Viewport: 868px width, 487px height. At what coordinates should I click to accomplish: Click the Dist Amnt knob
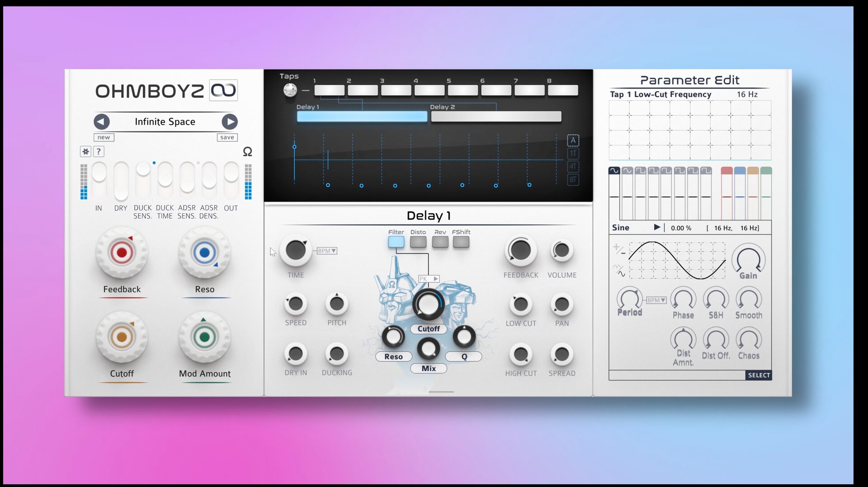click(683, 339)
